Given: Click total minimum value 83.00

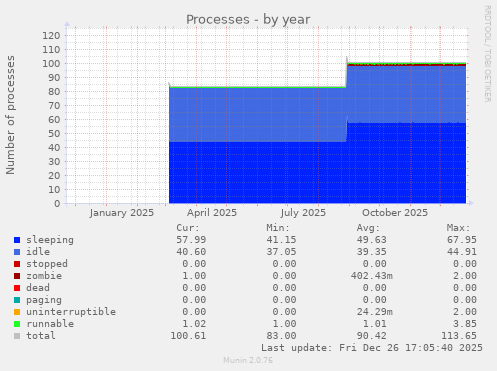Looking at the screenshot, I should [281, 336].
